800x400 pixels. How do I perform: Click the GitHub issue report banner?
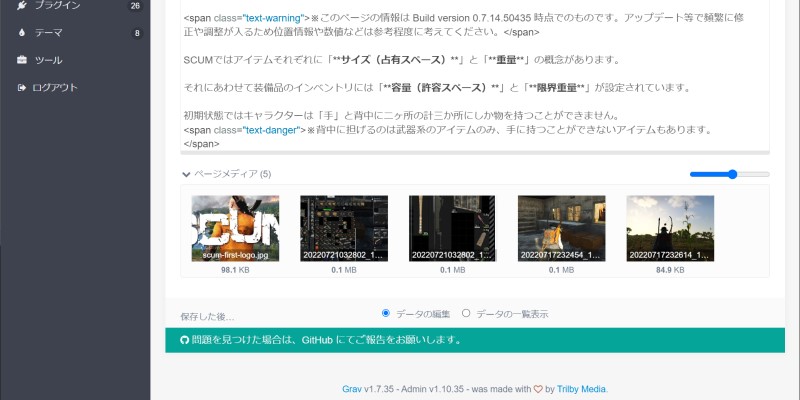474,340
